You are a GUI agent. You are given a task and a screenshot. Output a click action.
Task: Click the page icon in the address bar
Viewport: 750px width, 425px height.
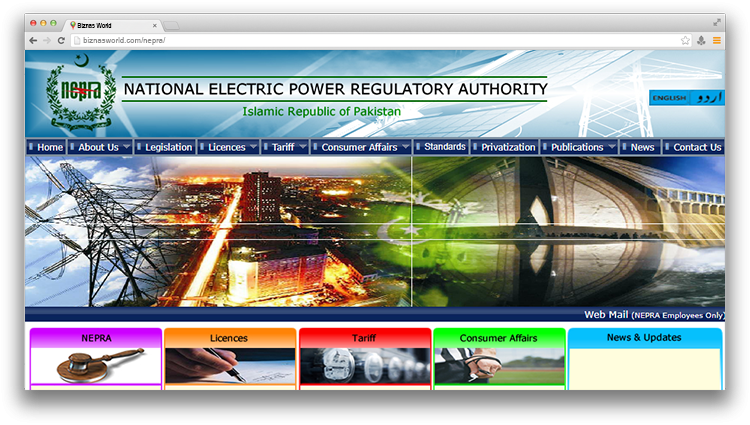[77, 41]
